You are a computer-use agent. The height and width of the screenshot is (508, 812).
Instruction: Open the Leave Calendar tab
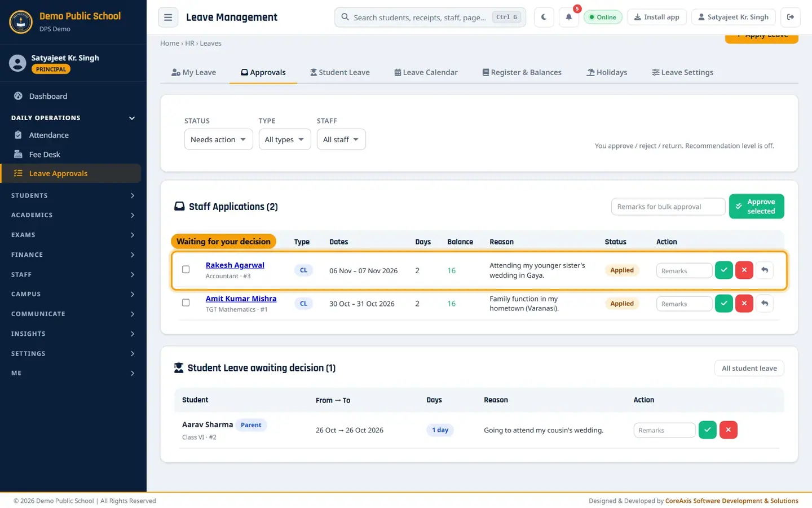click(x=426, y=72)
